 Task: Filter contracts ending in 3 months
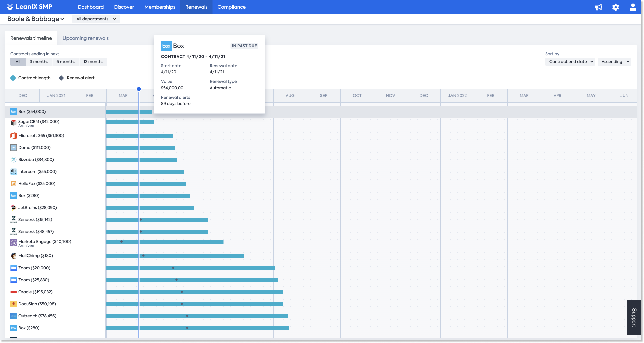(x=39, y=62)
